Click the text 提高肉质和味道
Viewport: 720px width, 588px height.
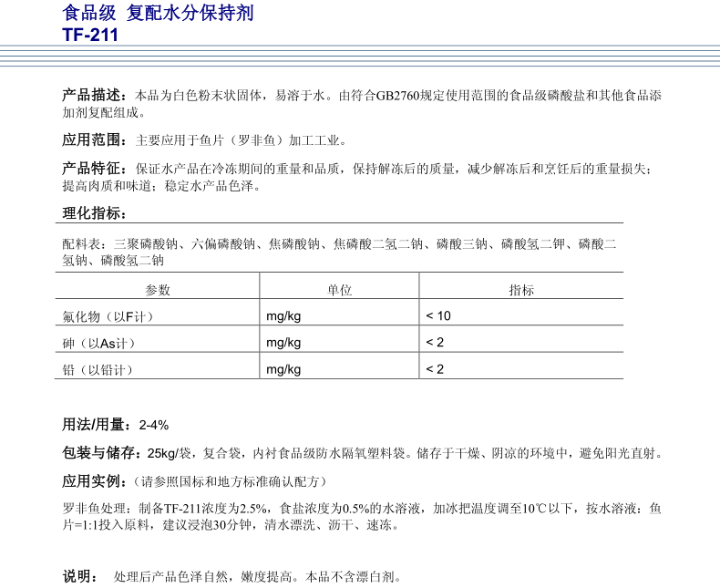tap(107, 186)
